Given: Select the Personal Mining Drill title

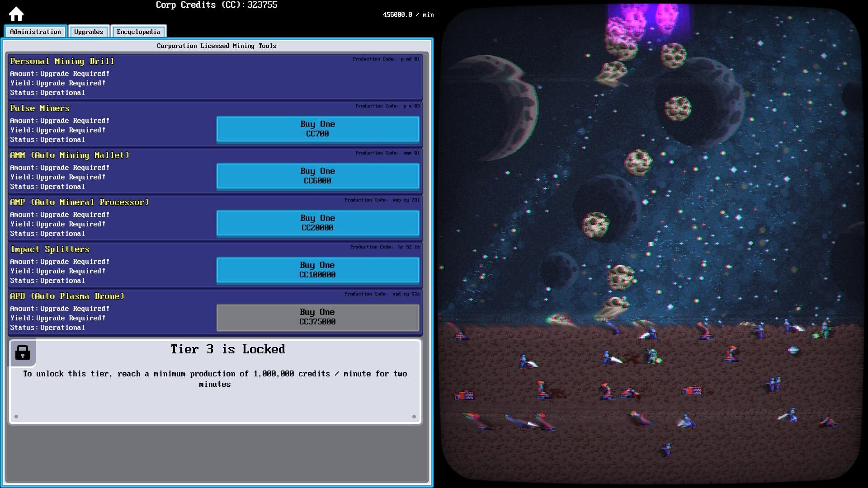Looking at the screenshot, I should pos(62,61).
